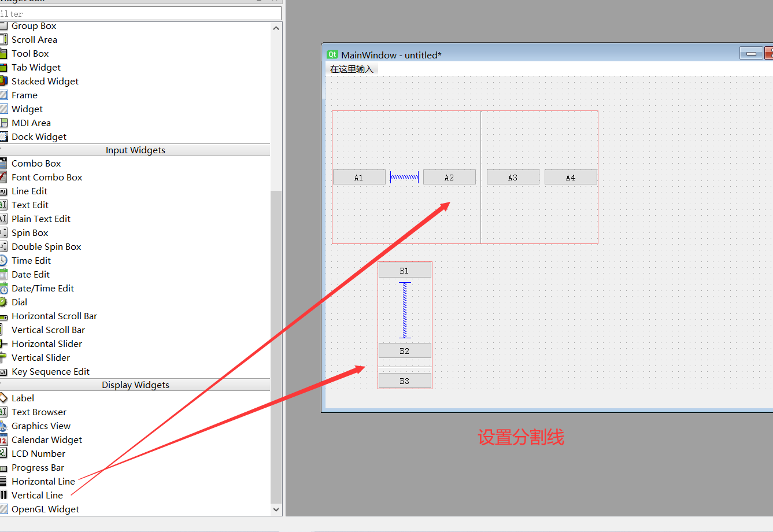Minimize the MainWindow form window
The width and height of the screenshot is (773, 532).
[751, 53]
